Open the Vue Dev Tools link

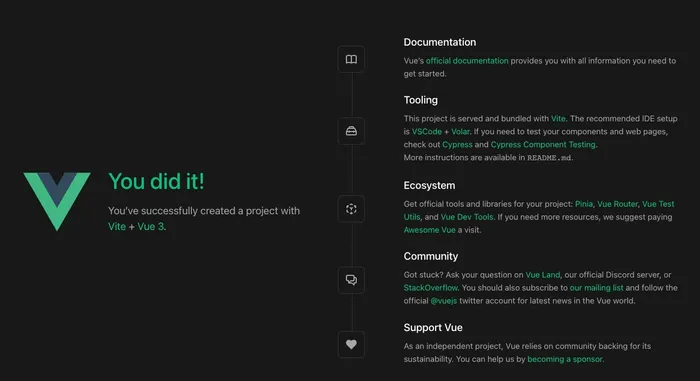pos(467,217)
